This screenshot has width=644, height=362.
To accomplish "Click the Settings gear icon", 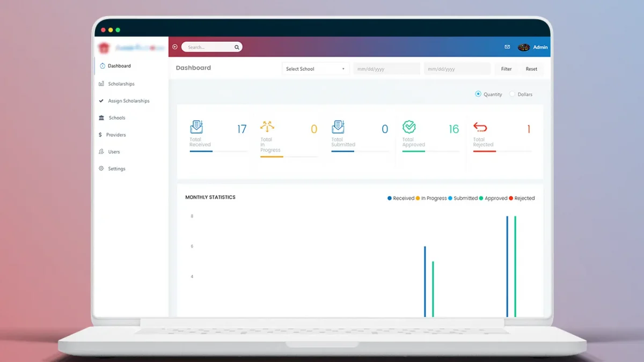I will (x=101, y=168).
